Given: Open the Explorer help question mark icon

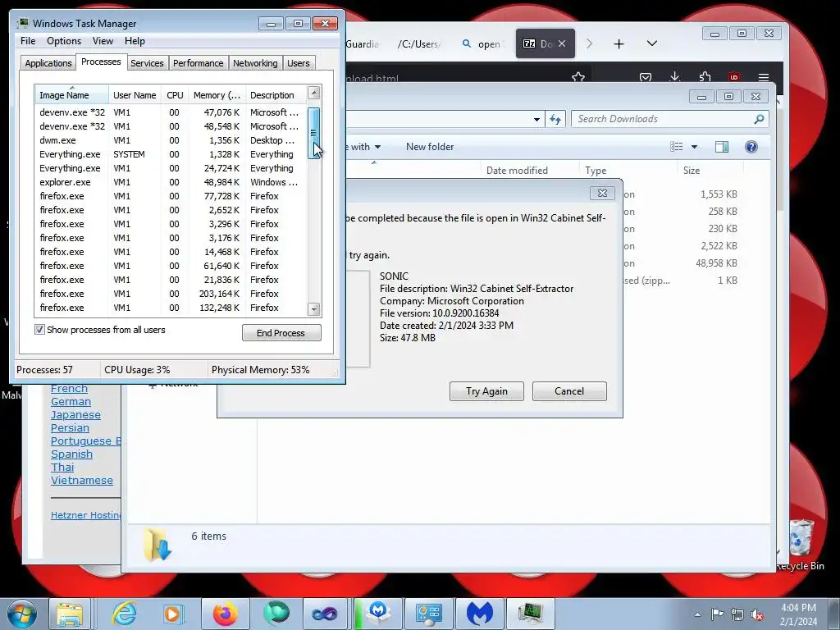Looking at the screenshot, I should pyautogui.click(x=751, y=147).
